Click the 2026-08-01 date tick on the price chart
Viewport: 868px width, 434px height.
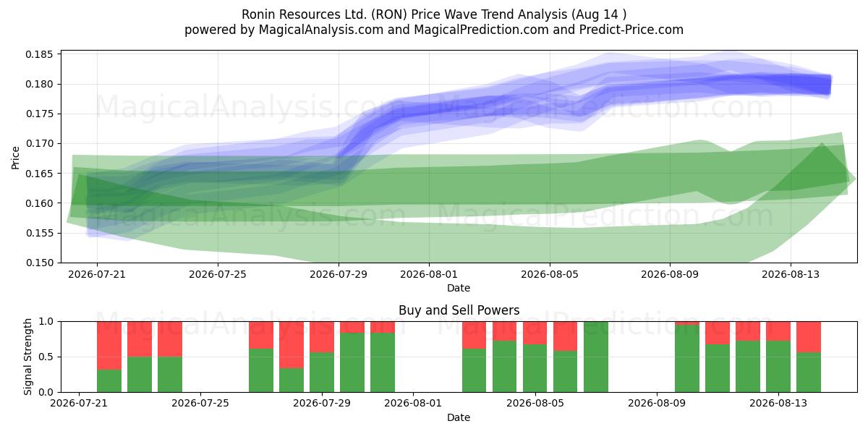pos(429,275)
